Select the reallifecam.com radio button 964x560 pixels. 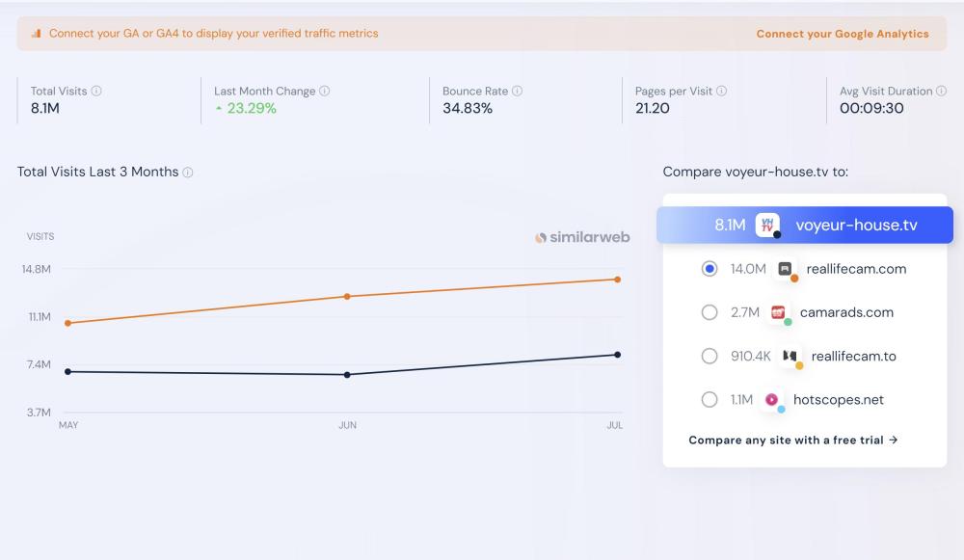tap(710, 269)
